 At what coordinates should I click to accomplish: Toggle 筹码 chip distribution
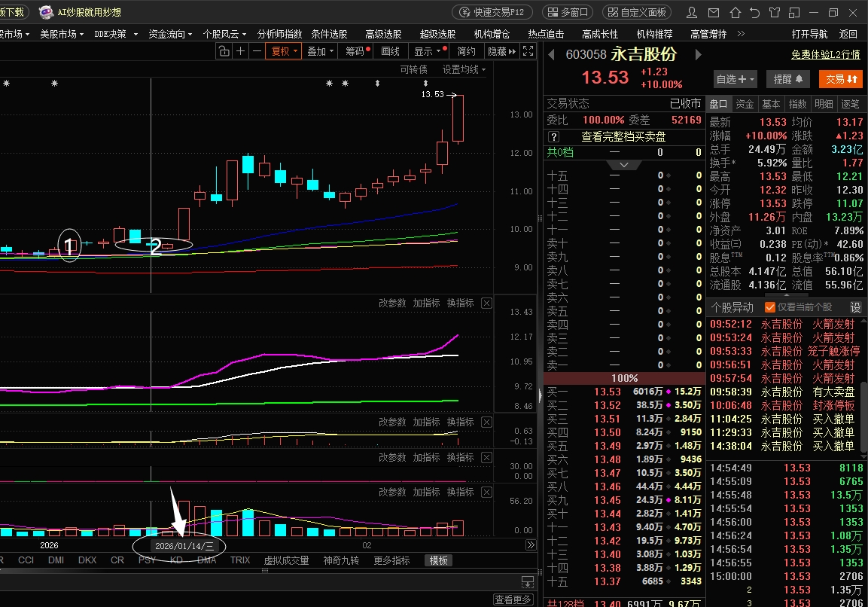tap(357, 51)
